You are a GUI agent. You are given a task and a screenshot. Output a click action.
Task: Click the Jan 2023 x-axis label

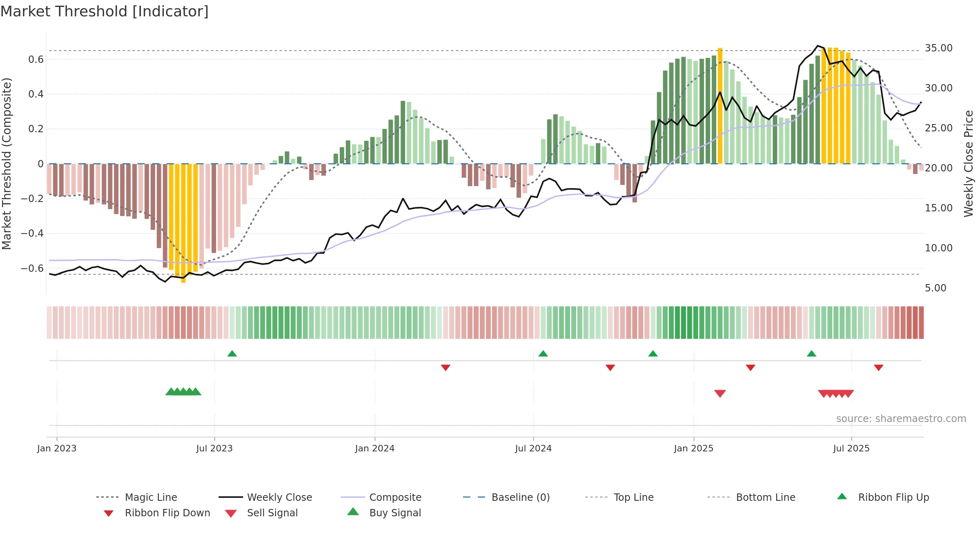tap(57, 449)
